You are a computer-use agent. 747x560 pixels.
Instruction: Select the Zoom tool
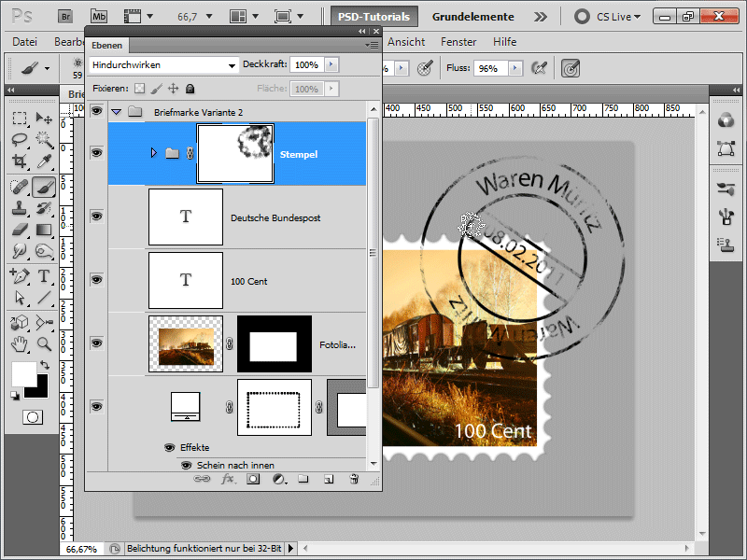[44, 343]
